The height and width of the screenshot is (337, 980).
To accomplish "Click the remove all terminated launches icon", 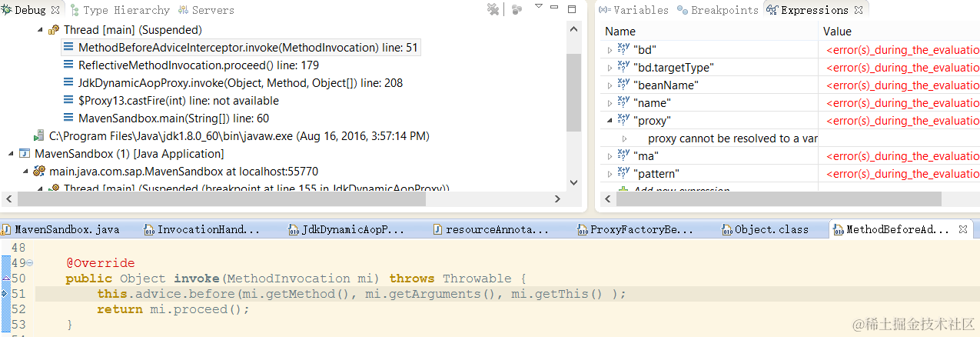I will (x=493, y=9).
